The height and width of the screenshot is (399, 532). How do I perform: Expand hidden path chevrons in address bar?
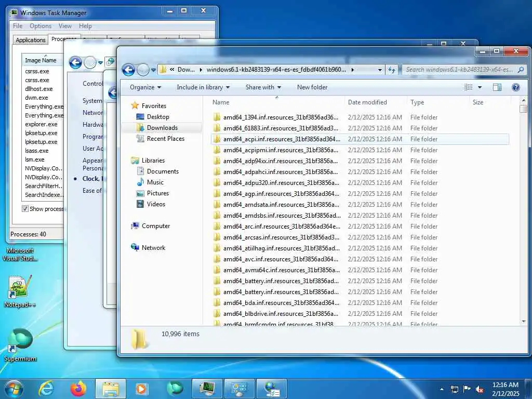pos(172,70)
